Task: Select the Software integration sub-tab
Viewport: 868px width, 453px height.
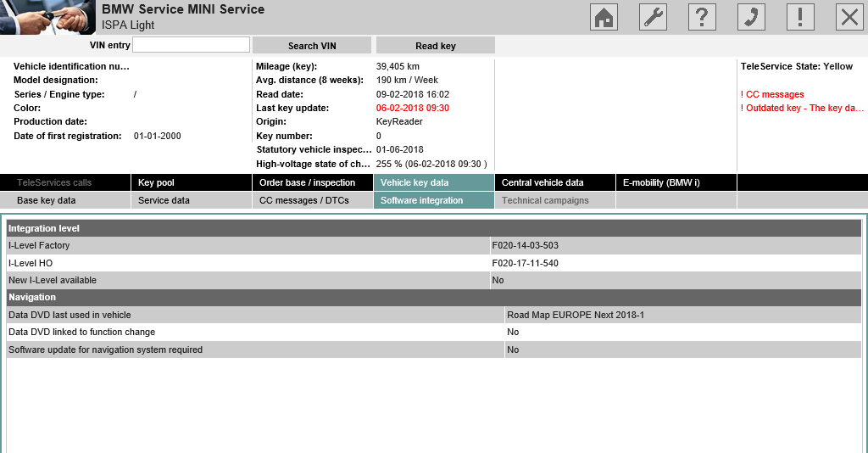Action: tap(433, 200)
